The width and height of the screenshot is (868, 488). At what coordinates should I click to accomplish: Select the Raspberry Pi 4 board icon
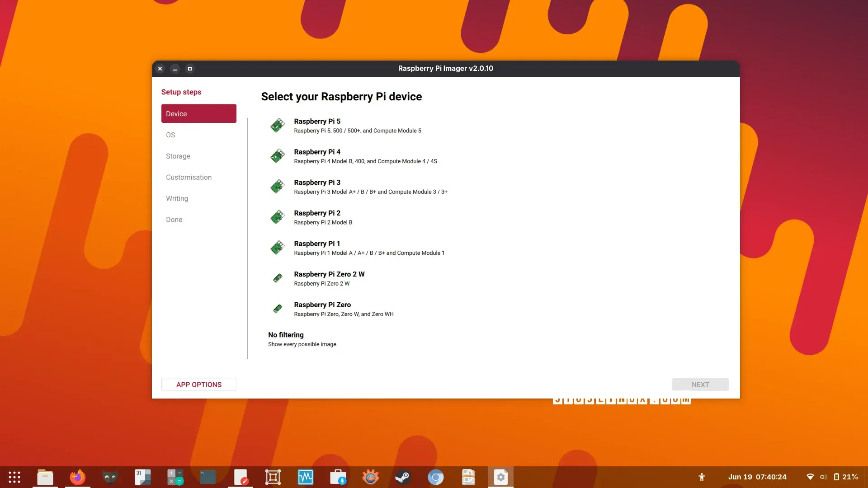coord(278,156)
